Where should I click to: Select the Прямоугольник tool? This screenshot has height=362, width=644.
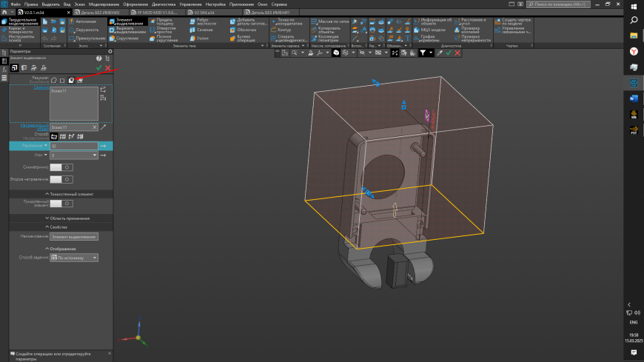[x=87, y=38]
